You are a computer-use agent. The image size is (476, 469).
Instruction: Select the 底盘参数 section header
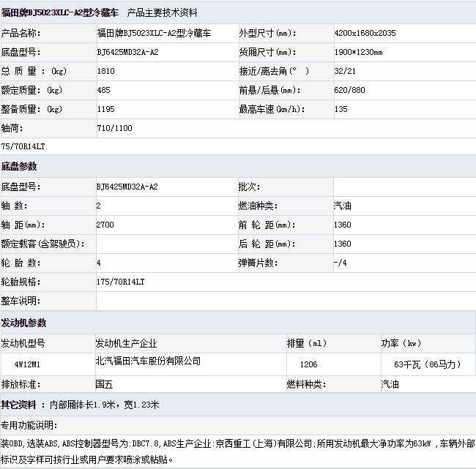point(19,166)
